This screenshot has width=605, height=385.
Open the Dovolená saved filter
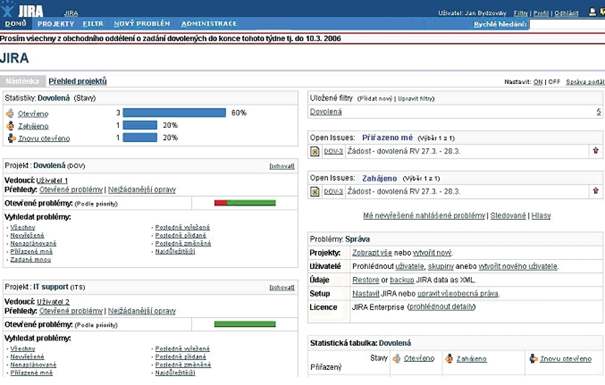pos(326,112)
